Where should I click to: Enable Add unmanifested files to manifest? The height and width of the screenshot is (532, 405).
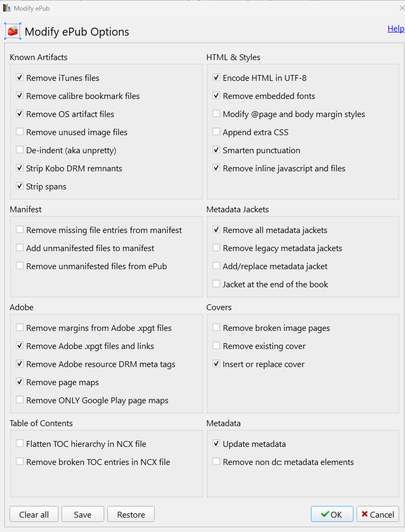[x=20, y=248]
